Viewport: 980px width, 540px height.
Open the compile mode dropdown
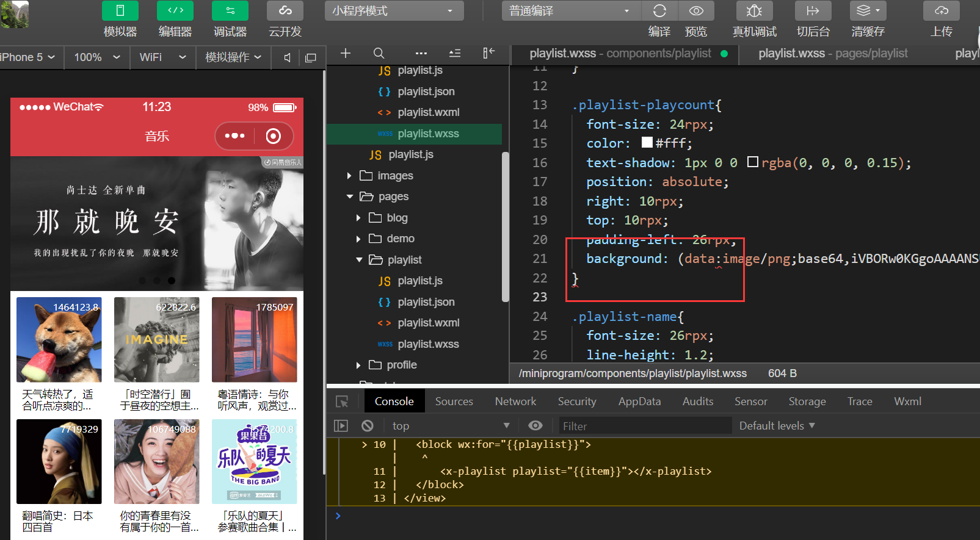pos(572,11)
